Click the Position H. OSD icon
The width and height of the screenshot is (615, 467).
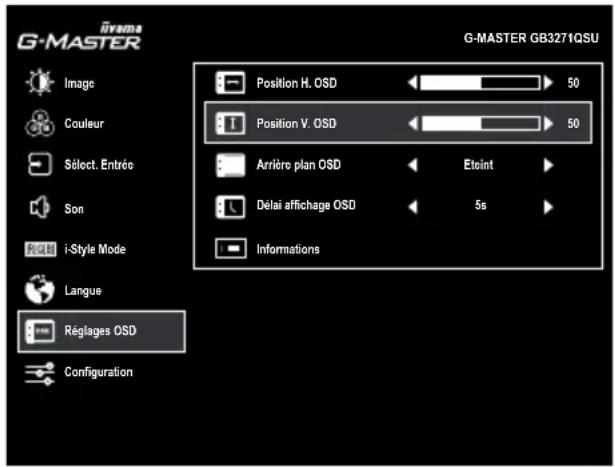230,83
